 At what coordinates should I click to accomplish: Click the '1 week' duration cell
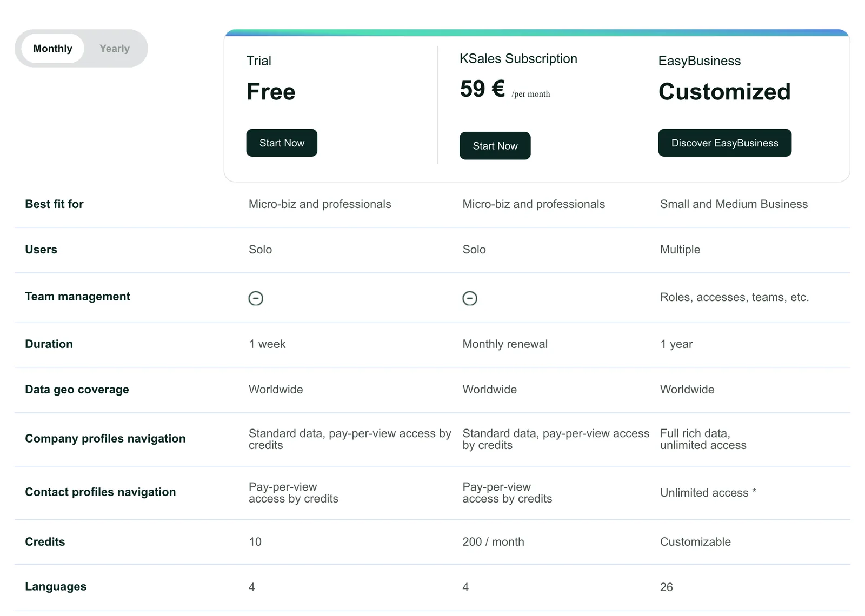tap(267, 344)
